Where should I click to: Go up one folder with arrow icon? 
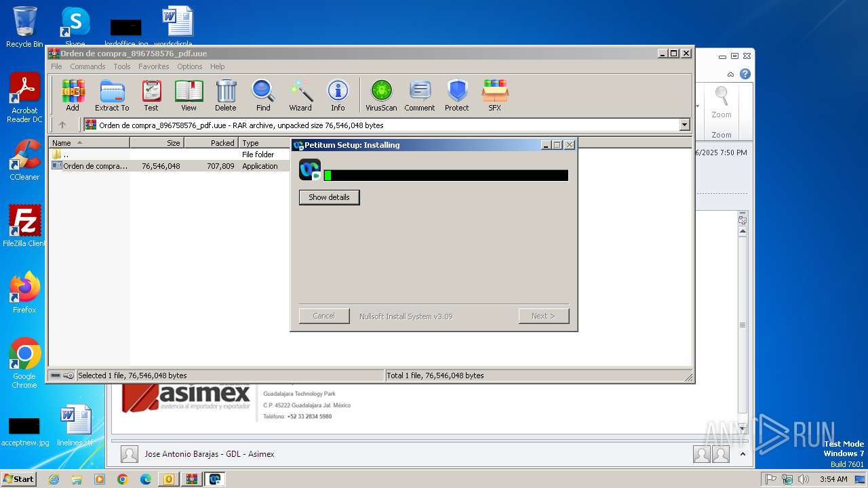(x=62, y=125)
